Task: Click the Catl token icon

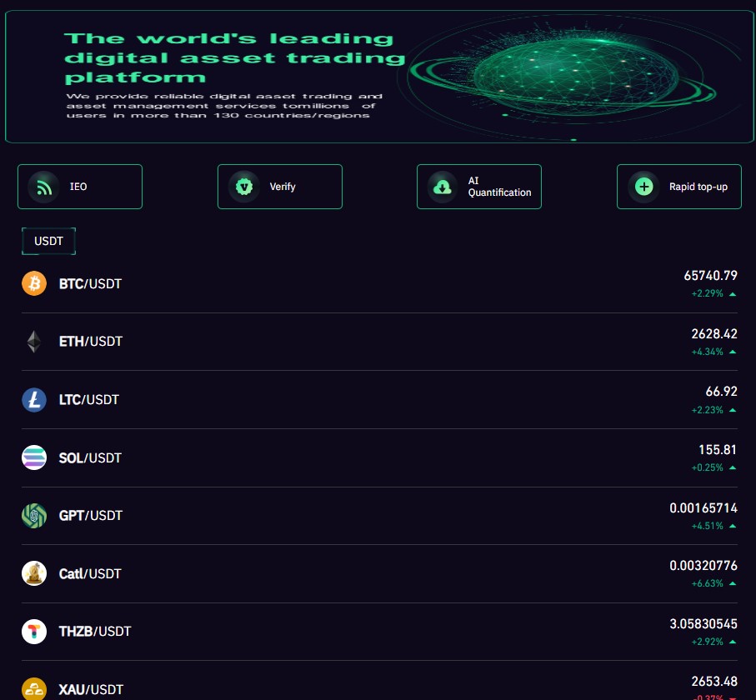Action: click(x=34, y=573)
